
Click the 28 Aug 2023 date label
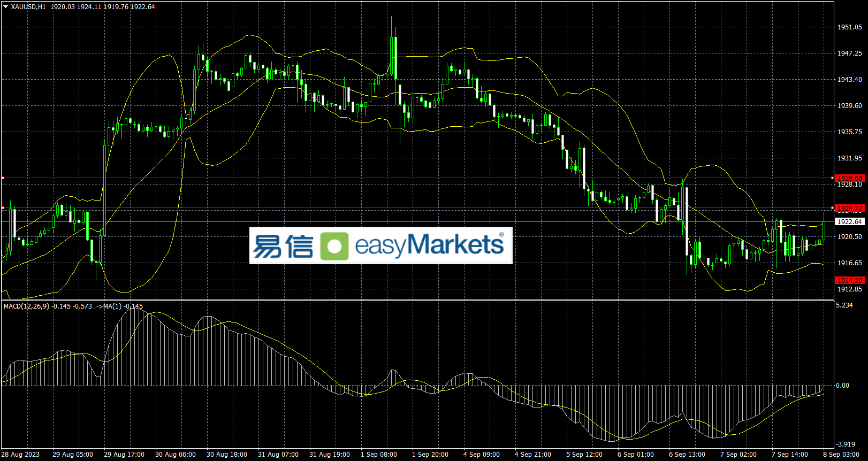point(20,455)
